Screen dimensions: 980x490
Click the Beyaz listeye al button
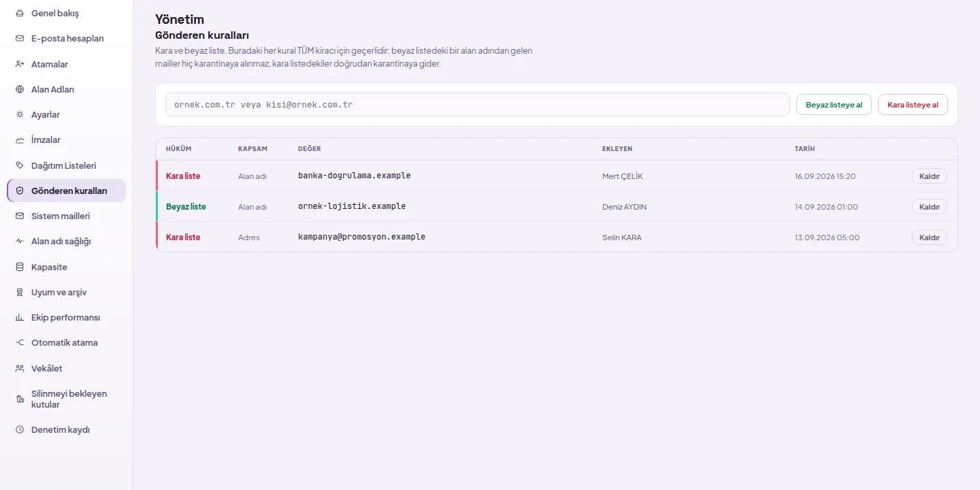(x=834, y=105)
